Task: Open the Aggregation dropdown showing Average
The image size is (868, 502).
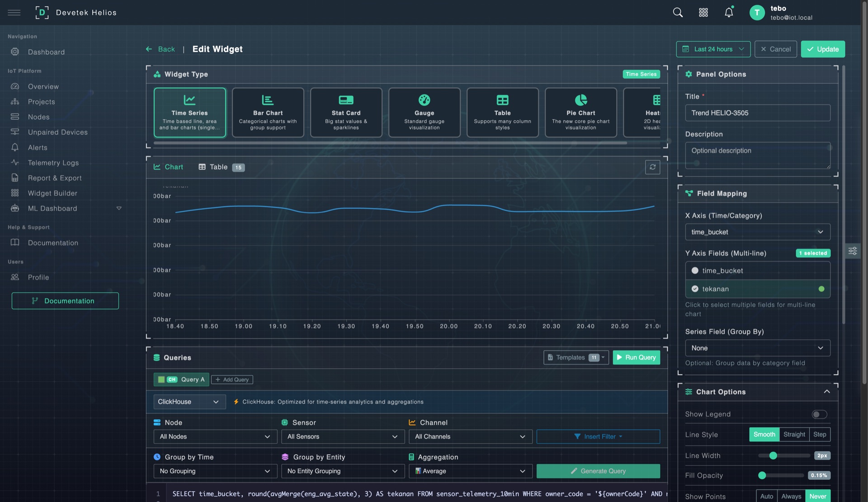Action: pyautogui.click(x=470, y=471)
